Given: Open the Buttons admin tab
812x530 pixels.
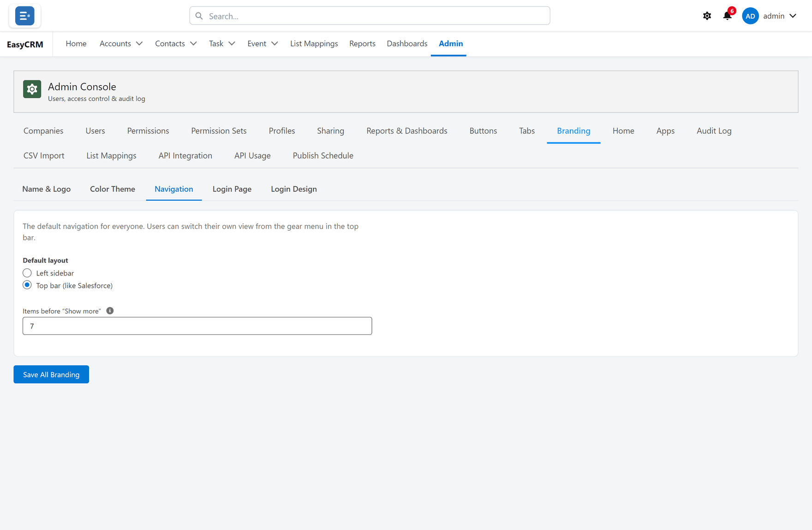Looking at the screenshot, I should pos(483,131).
